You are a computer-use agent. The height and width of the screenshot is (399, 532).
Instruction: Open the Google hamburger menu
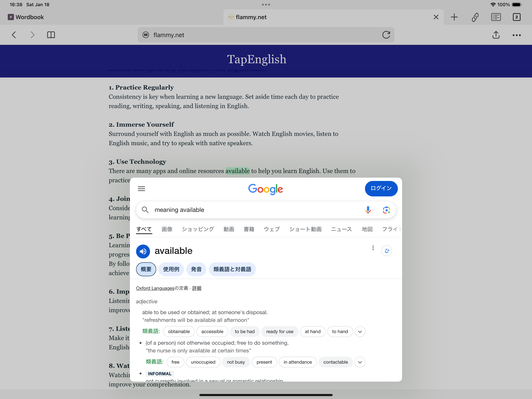(x=142, y=188)
